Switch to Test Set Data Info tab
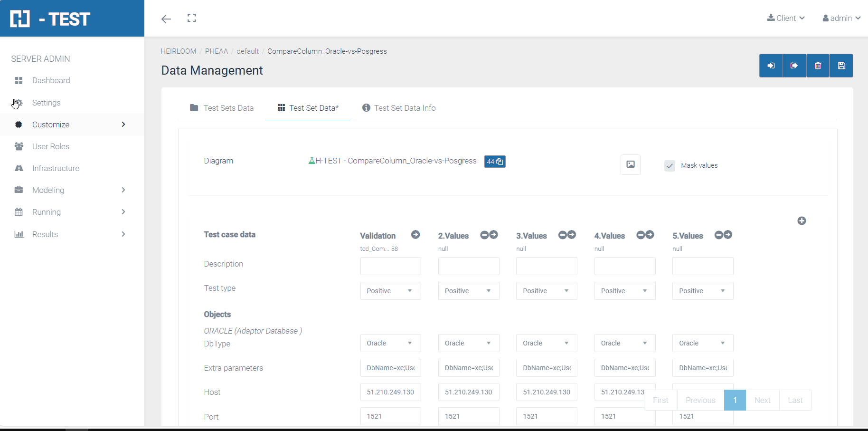The height and width of the screenshot is (431, 868). pyautogui.click(x=399, y=108)
